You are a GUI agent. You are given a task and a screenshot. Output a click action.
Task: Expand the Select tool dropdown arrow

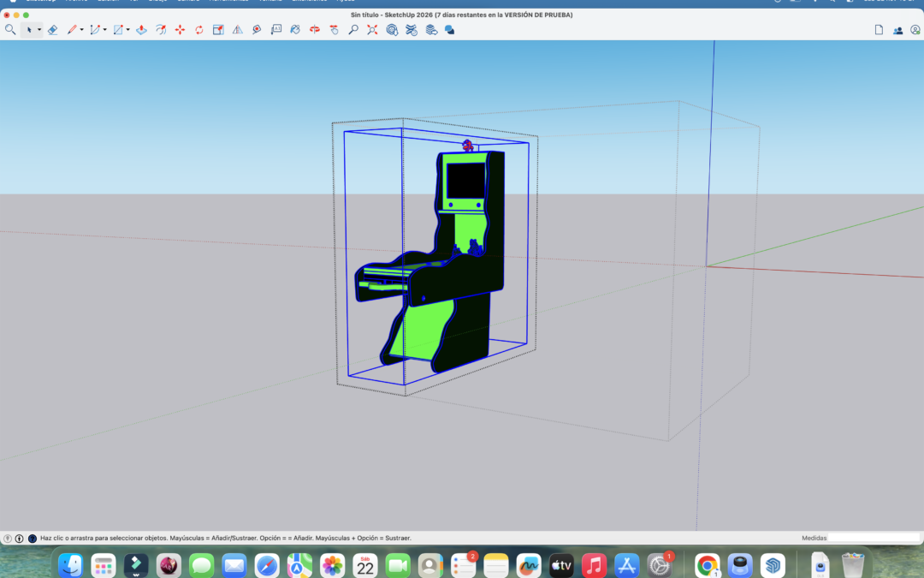39,30
